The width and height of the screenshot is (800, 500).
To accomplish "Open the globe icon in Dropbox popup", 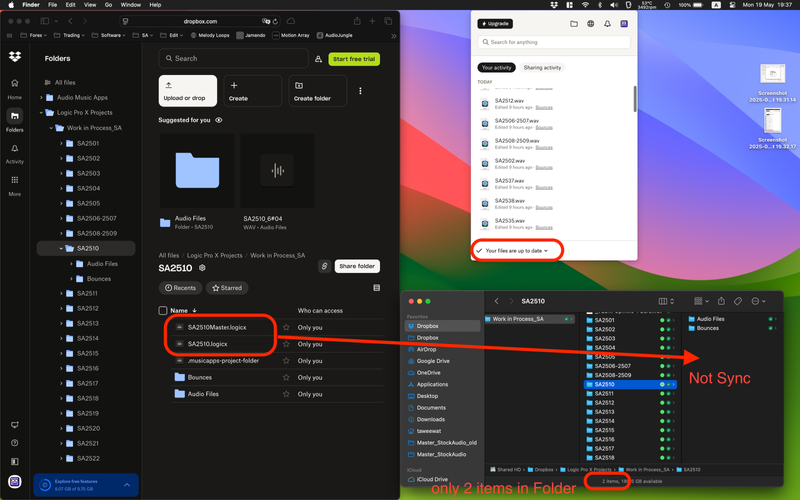I will 590,23.
